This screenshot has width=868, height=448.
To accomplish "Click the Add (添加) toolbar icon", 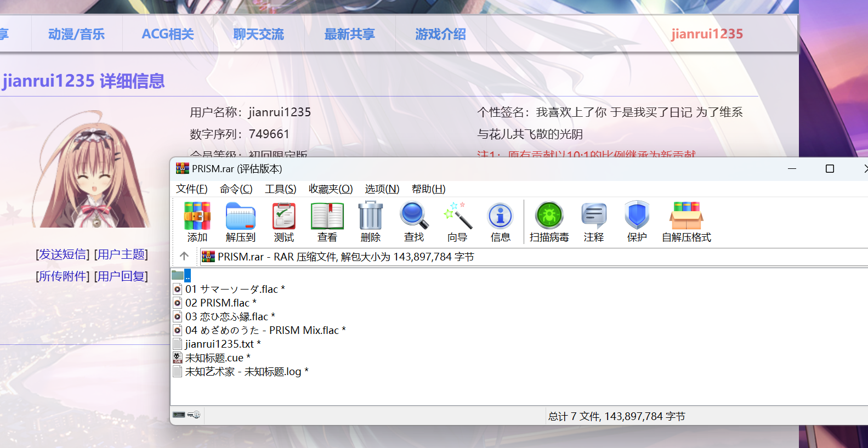I will 197,222.
